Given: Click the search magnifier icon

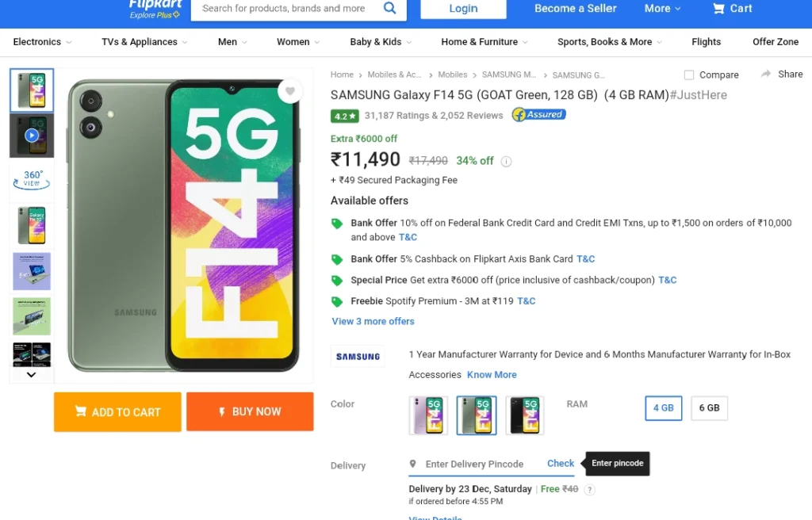Looking at the screenshot, I should pos(389,8).
